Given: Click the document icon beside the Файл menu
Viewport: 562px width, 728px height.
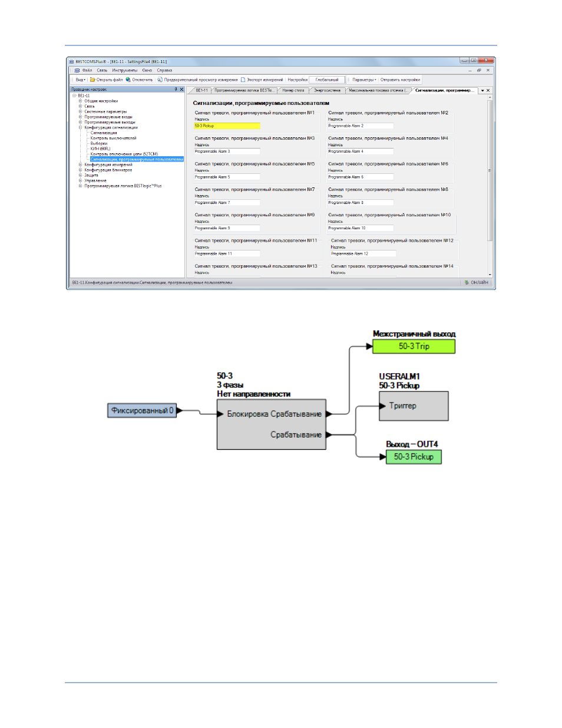Looking at the screenshot, I should coord(77,70).
